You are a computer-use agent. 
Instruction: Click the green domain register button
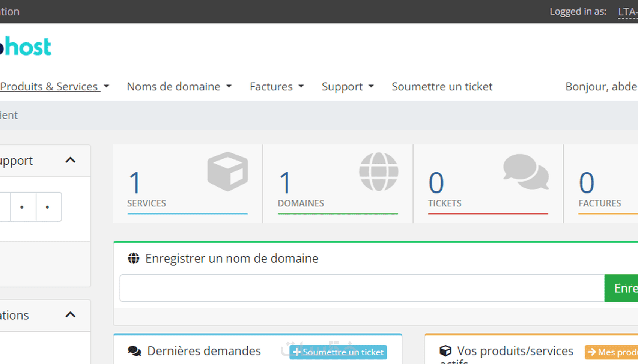pos(621,288)
